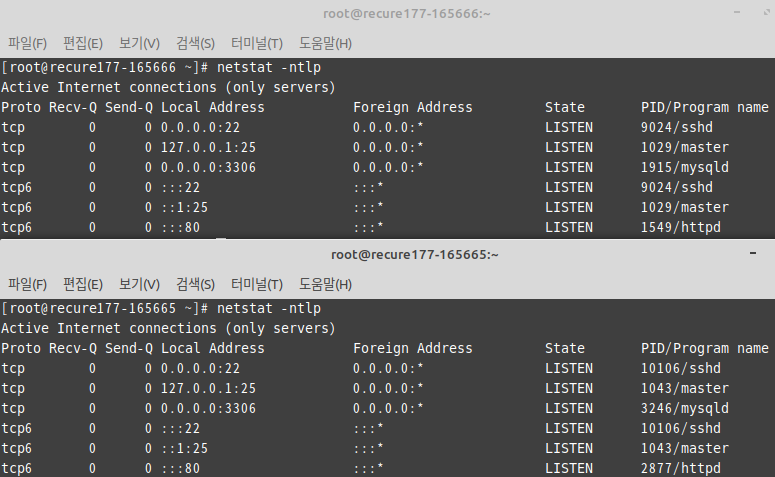Open 검색(S) menu in the 165666 terminal
Screen dimensions: 775x477
[x=195, y=43]
